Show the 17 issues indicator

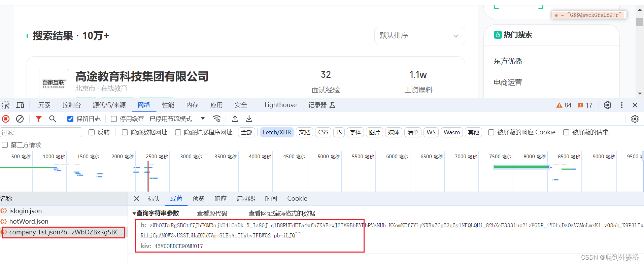[x=585, y=105]
